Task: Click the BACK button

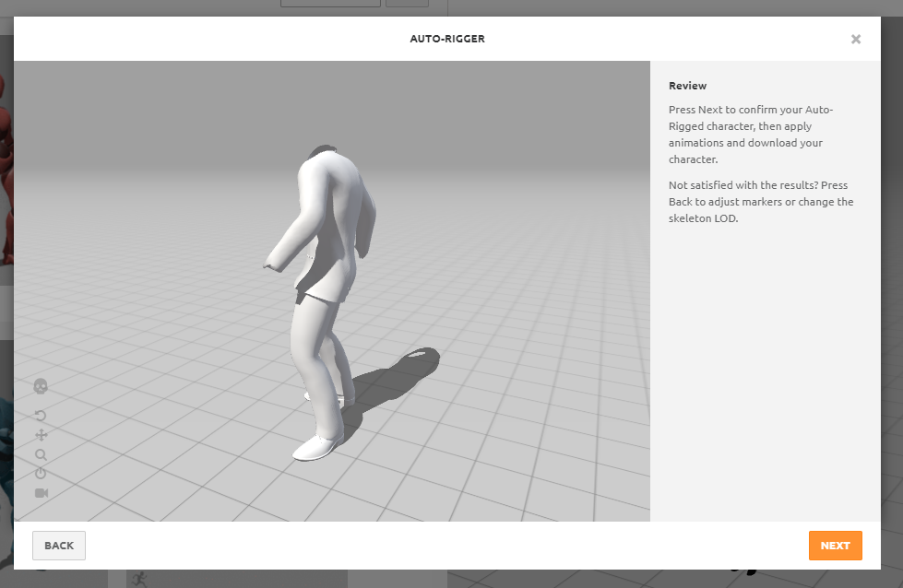Action: point(59,546)
